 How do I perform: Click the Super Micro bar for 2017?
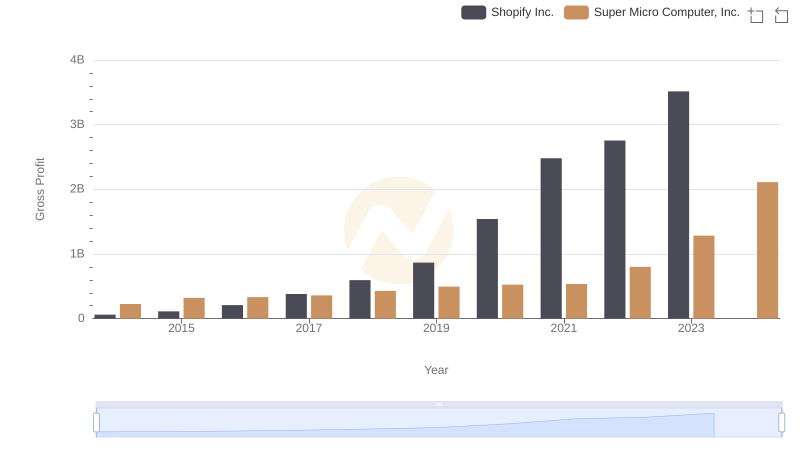point(321,307)
